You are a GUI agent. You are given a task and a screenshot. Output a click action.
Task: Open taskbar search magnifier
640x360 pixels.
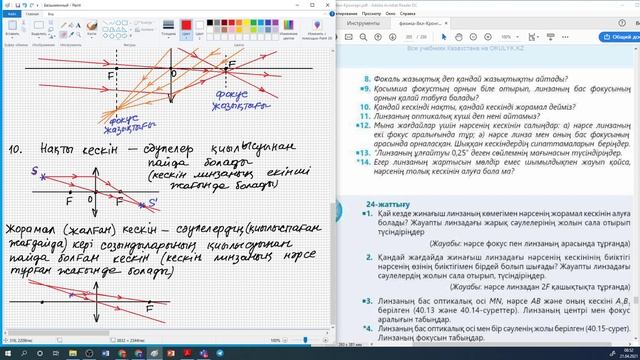[x=24, y=353]
